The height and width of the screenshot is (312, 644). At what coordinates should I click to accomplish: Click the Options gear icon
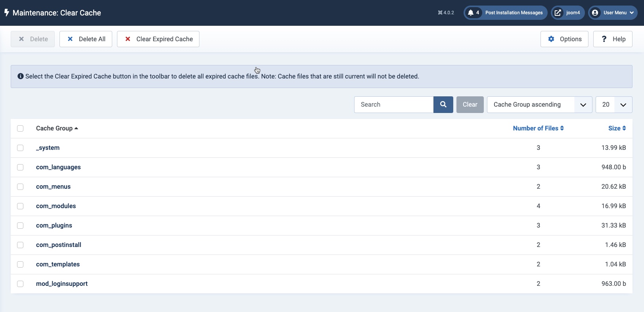551,39
